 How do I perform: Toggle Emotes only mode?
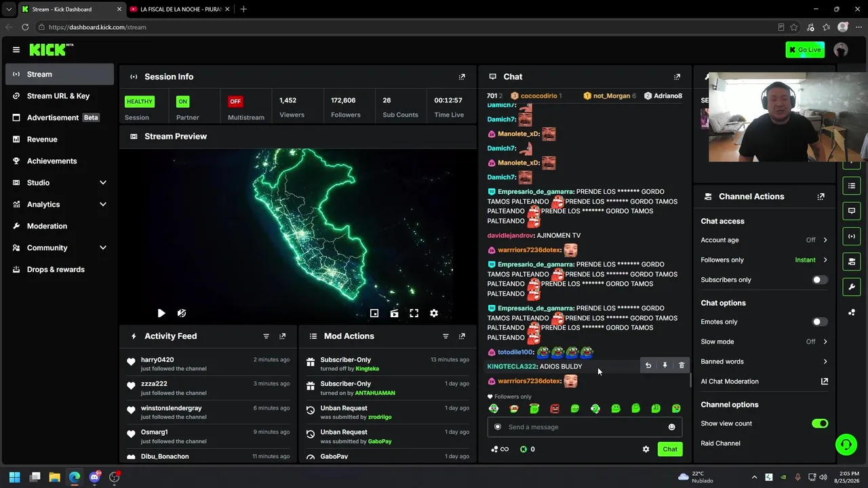820,322
